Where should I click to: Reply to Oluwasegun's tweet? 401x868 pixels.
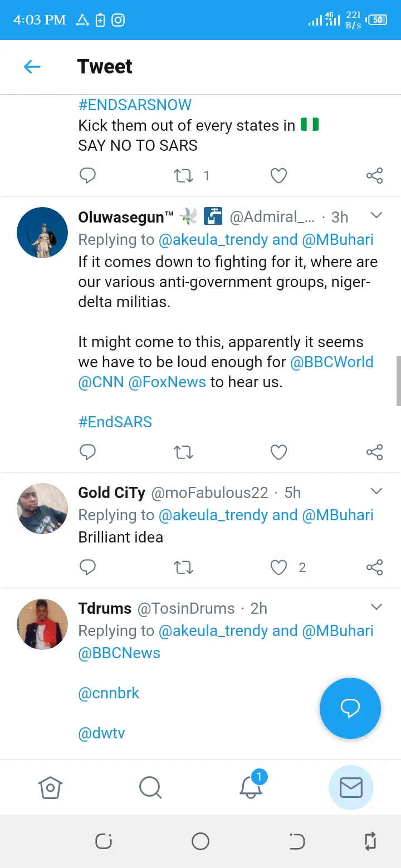(x=88, y=452)
